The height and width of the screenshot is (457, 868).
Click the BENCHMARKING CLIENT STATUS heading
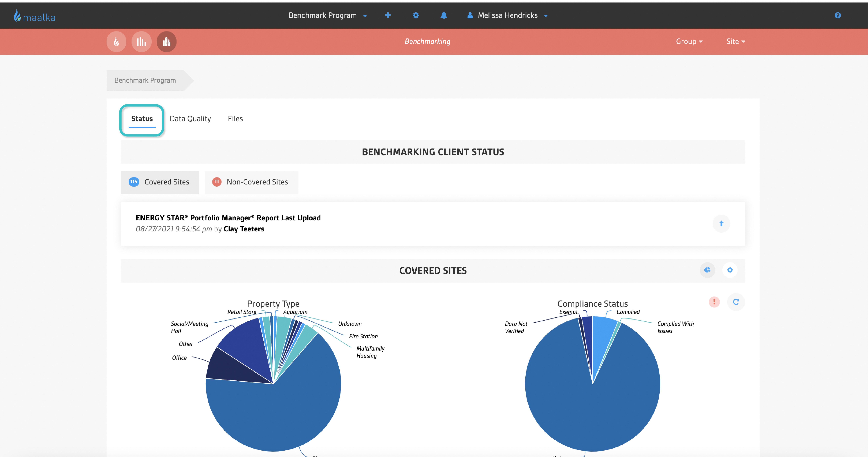coord(433,152)
